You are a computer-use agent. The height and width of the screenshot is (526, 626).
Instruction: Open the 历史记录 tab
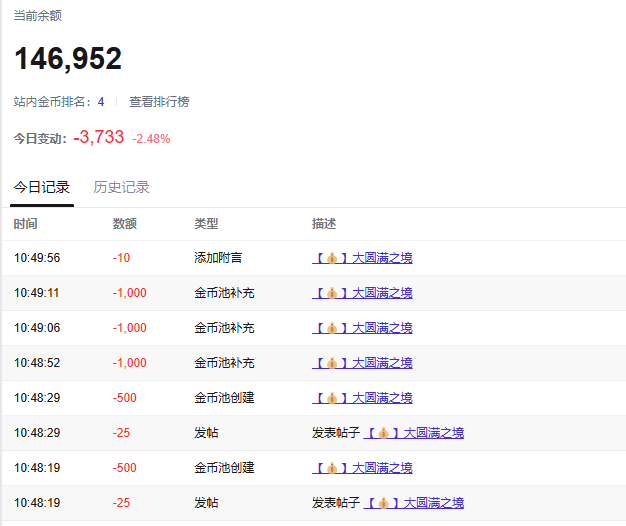[x=121, y=187]
